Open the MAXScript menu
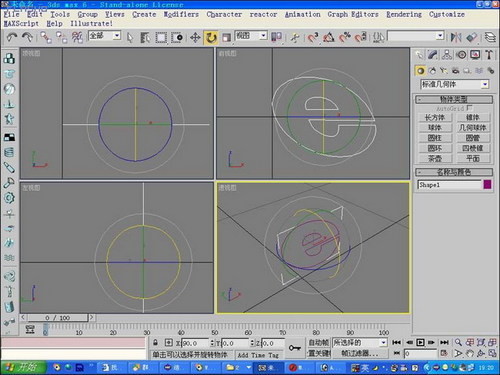 click(21, 24)
